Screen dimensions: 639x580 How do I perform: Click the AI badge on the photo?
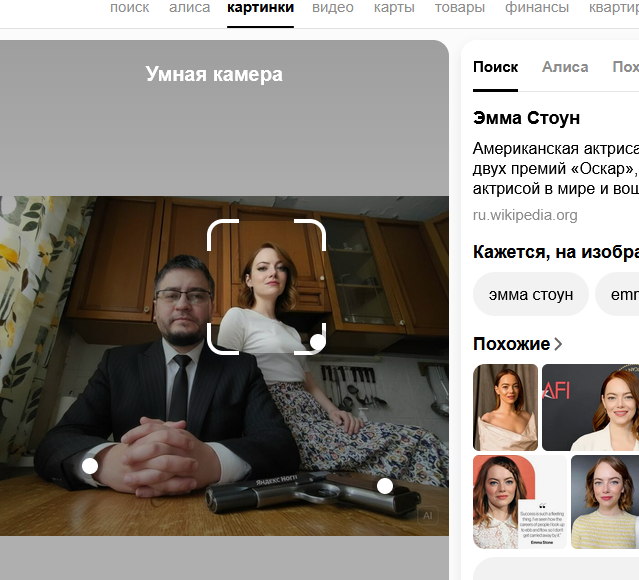point(428,515)
